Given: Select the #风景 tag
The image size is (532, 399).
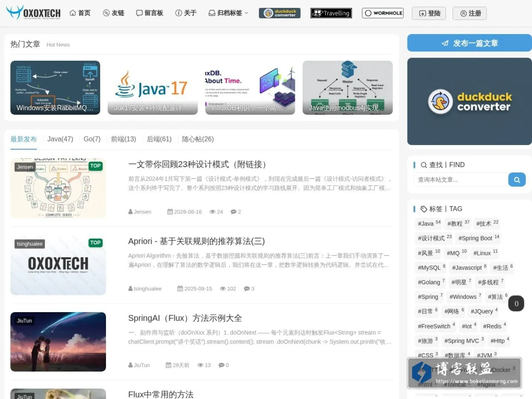Looking at the screenshot, I should (429, 253).
